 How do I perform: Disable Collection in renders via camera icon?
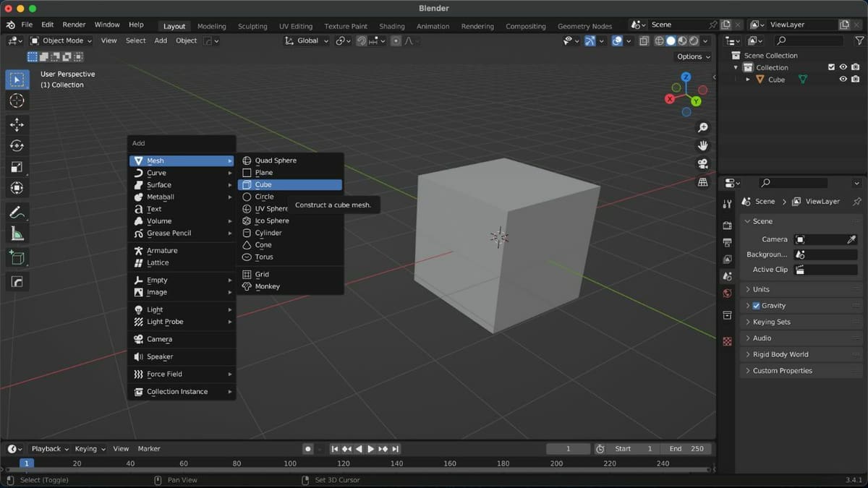pyautogui.click(x=856, y=67)
